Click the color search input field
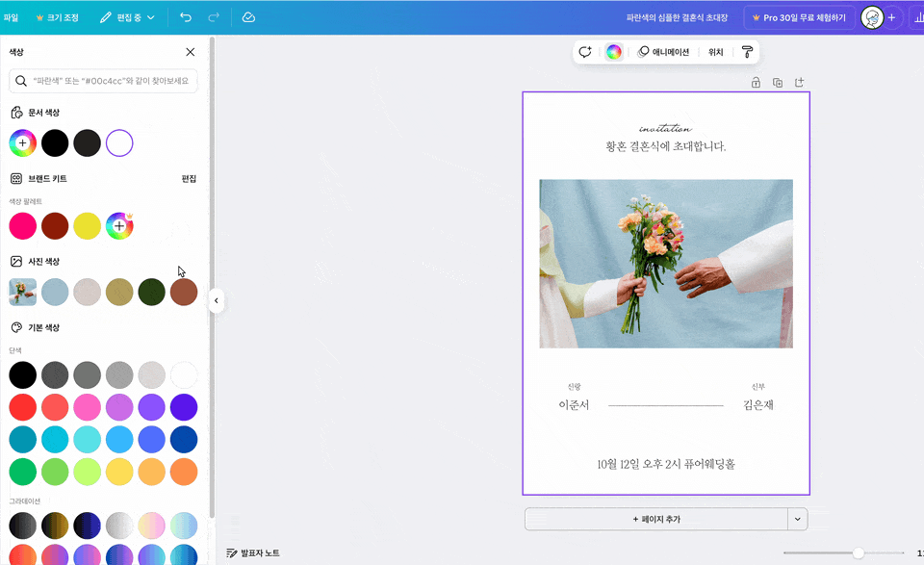 103,81
